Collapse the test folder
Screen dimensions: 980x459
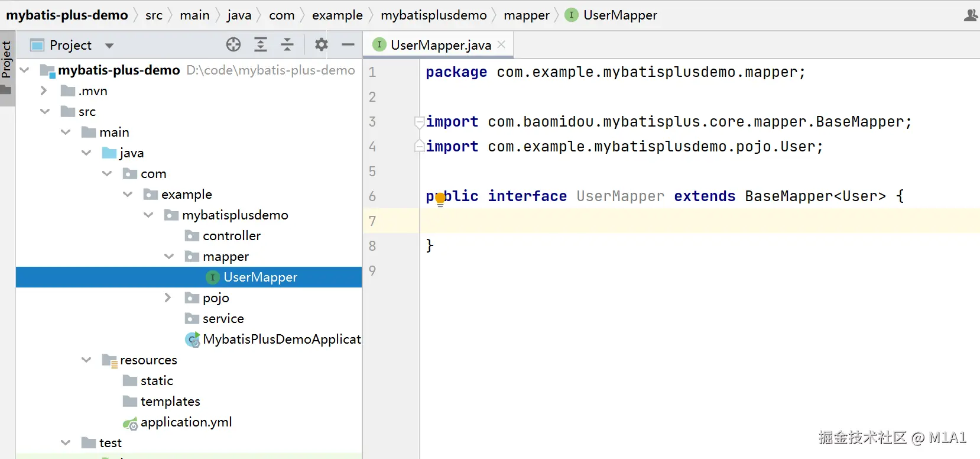(x=66, y=443)
